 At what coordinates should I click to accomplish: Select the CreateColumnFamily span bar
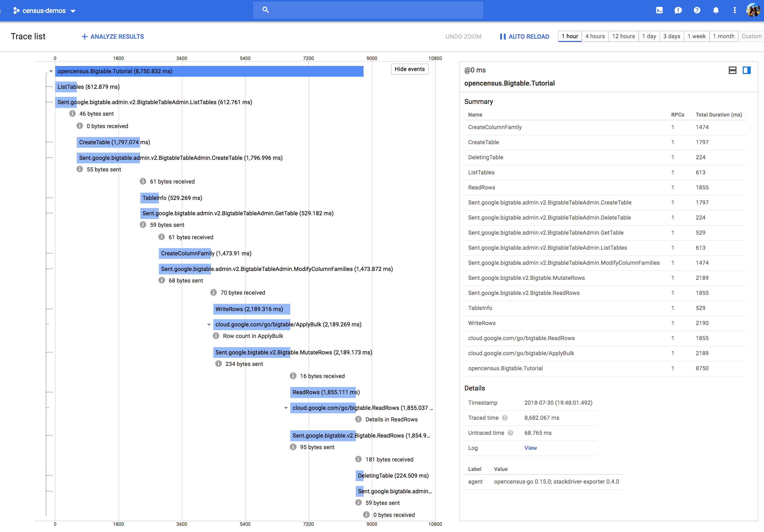(185, 253)
